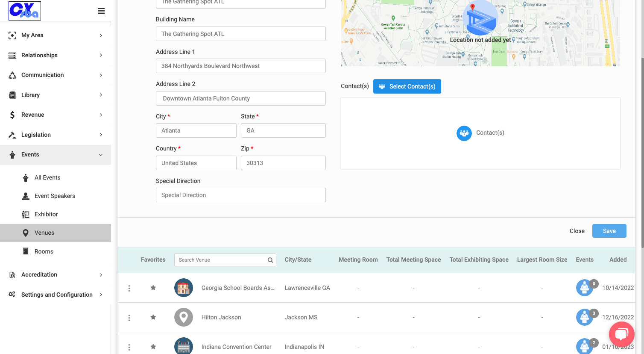The image size is (644, 354).
Task: Expand Settings and Configuration menu
Action: [56, 295]
